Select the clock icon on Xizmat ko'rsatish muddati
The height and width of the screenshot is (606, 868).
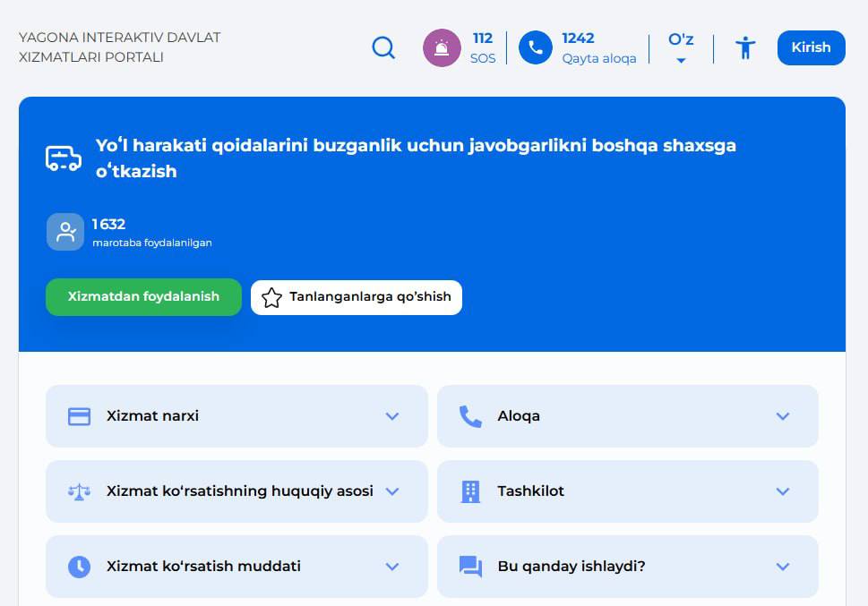pyautogui.click(x=80, y=566)
